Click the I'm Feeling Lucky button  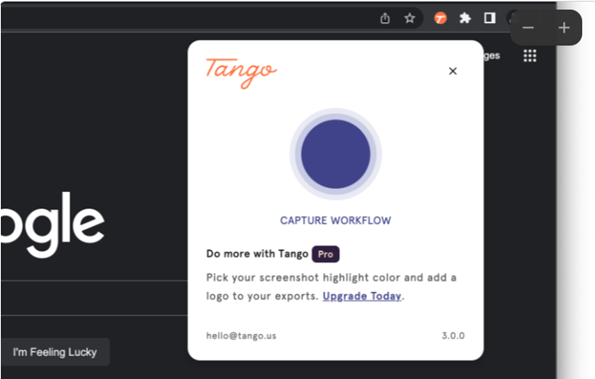pos(55,352)
